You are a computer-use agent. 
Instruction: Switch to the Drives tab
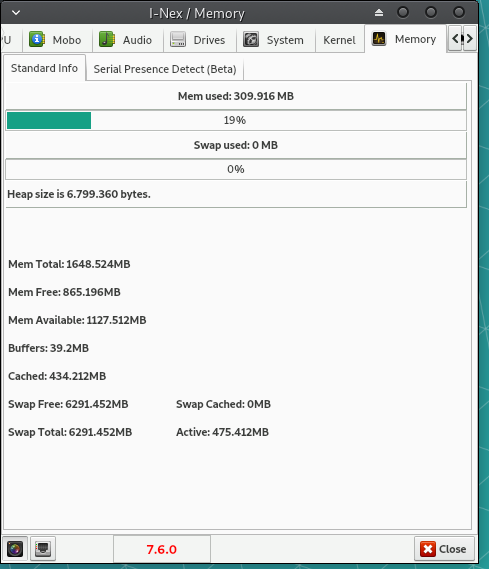click(200, 40)
